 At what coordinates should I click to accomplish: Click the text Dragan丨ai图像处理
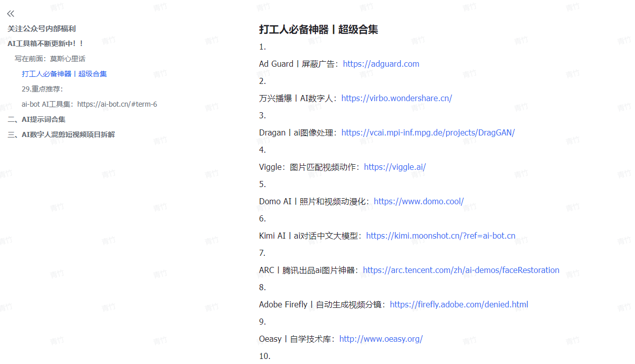click(x=297, y=132)
